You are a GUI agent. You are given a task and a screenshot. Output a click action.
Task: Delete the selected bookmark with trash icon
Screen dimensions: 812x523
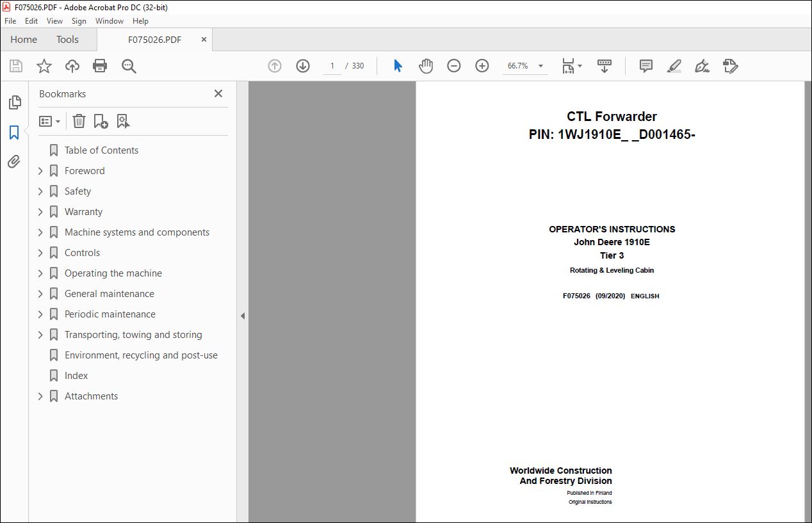pos(79,121)
